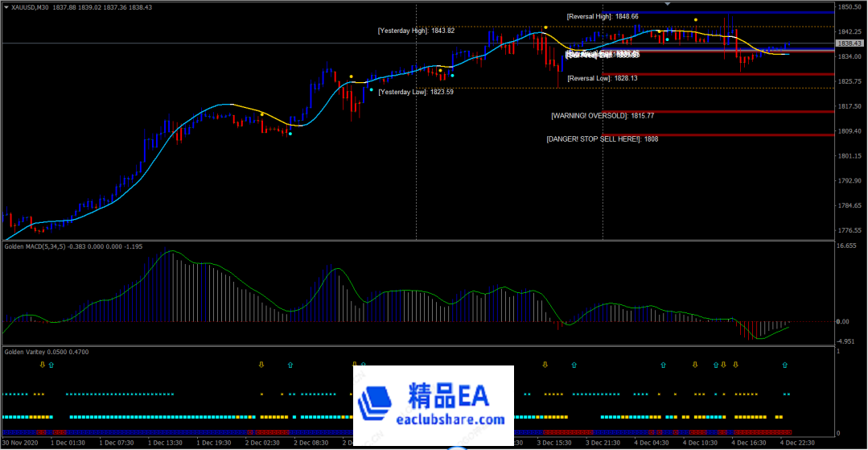The width and height of the screenshot is (868, 450).
Task: Click the chart shift triangle on top edge
Action: pos(667,4)
